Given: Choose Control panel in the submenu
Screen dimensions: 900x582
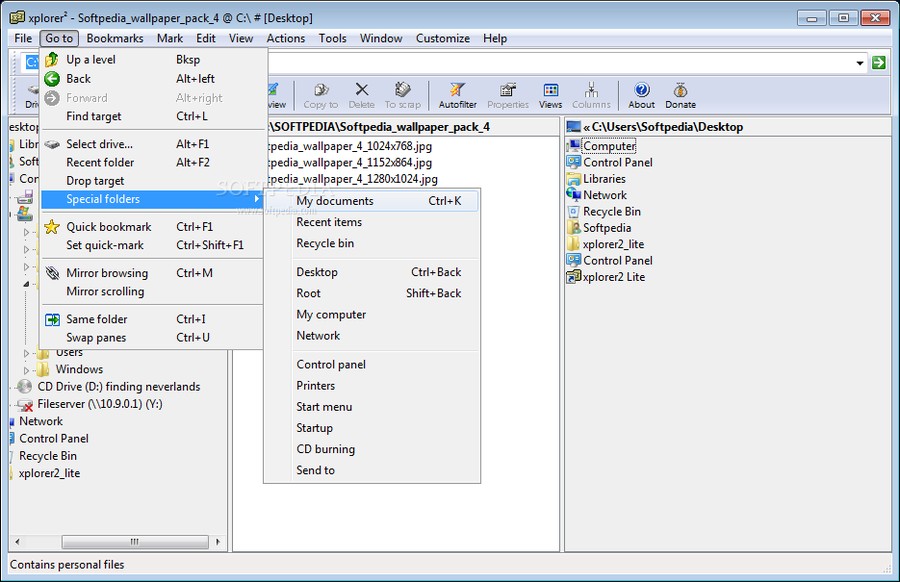Looking at the screenshot, I should pyautogui.click(x=372, y=364).
